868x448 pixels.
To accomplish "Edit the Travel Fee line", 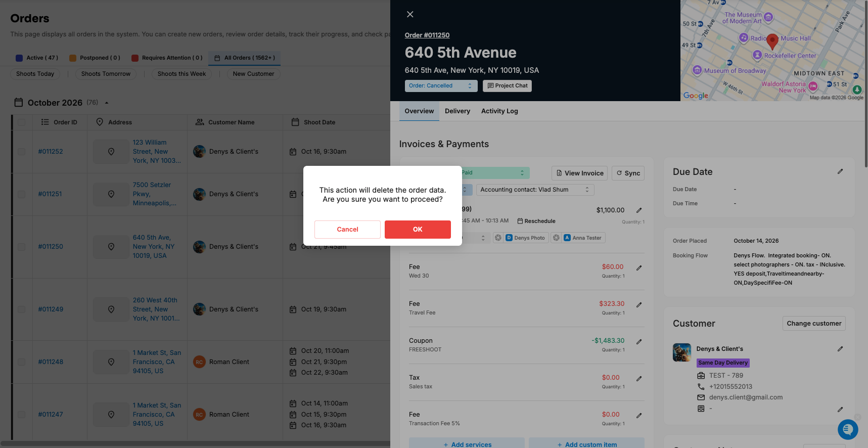I will (x=639, y=305).
